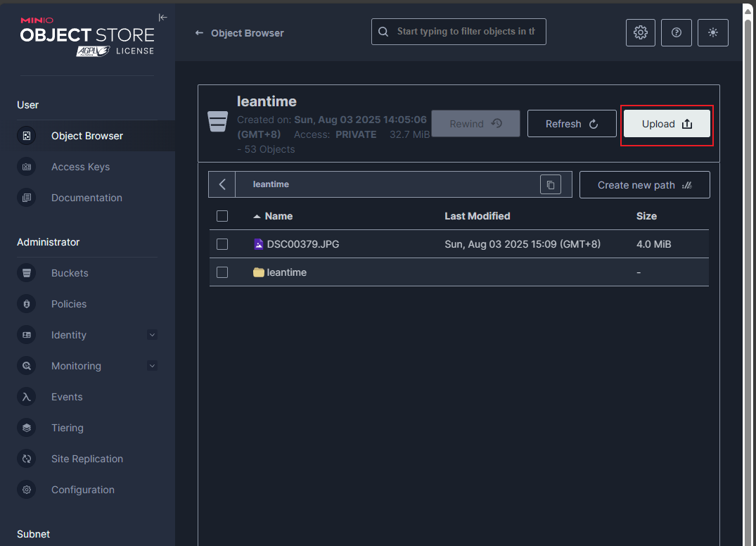Collapse the sidebar using the arrow icon

tap(162, 18)
